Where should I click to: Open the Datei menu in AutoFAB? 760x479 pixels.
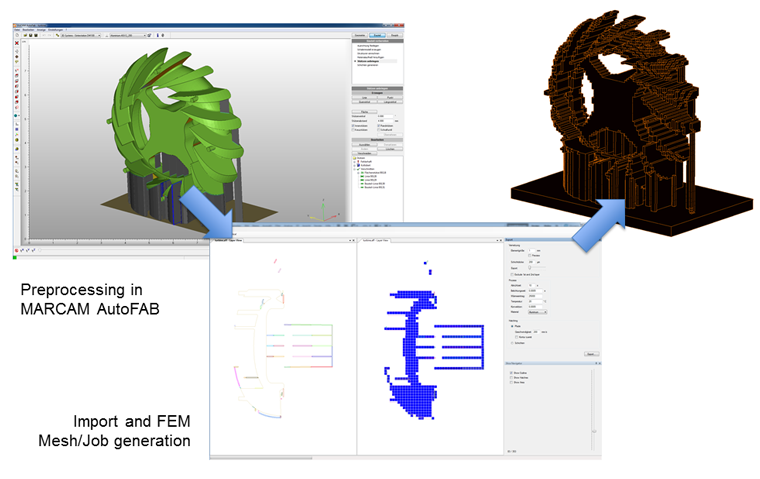point(17,30)
